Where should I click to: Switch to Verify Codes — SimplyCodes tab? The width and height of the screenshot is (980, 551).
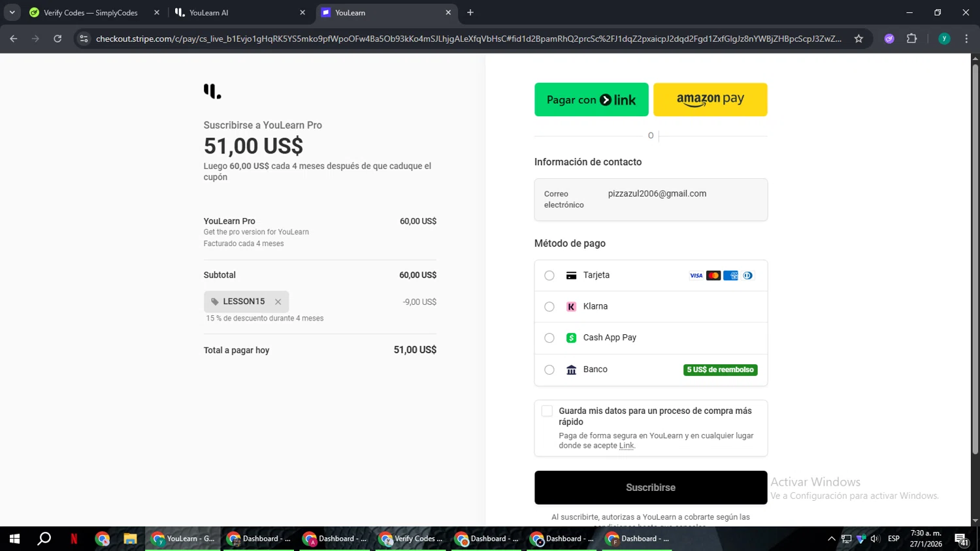point(90,12)
